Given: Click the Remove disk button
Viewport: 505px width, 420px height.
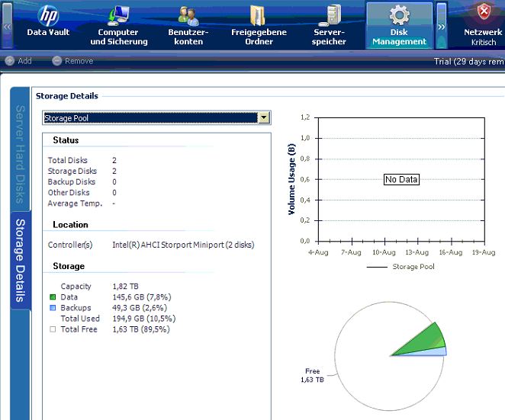Looking at the screenshot, I should point(72,61).
